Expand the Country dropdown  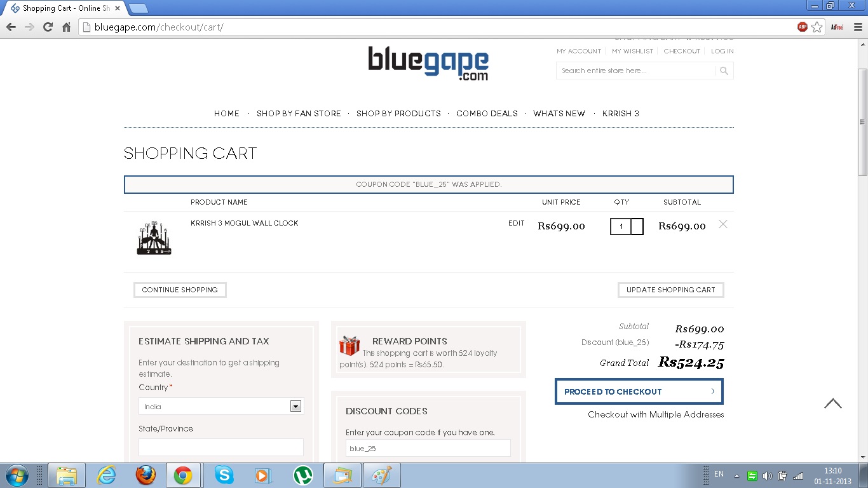click(x=295, y=407)
